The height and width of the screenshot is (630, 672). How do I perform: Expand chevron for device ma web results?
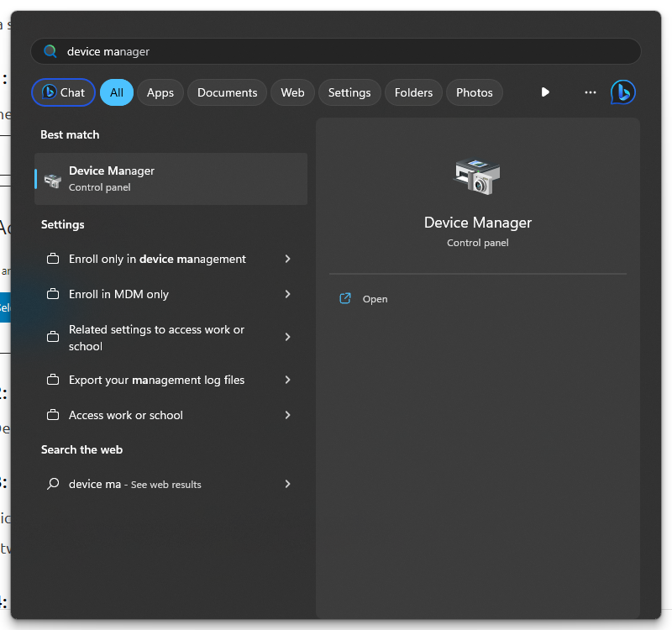pyautogui.click(x=287, y=485)
